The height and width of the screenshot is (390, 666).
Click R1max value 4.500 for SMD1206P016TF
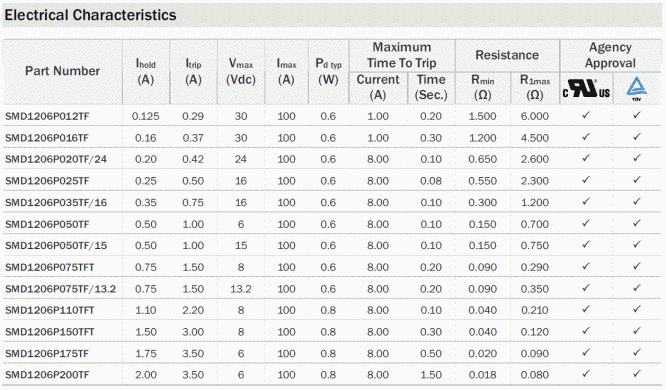pos(535,138)
